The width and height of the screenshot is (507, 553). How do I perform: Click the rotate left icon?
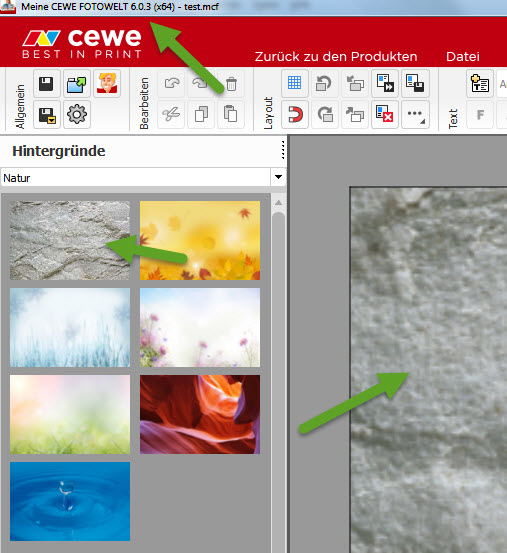[325, 84]
